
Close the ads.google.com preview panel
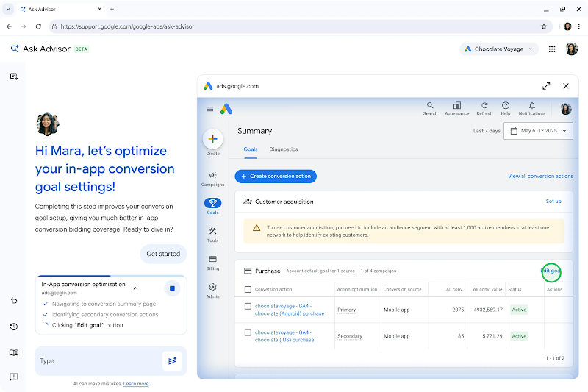coord(566,86)
